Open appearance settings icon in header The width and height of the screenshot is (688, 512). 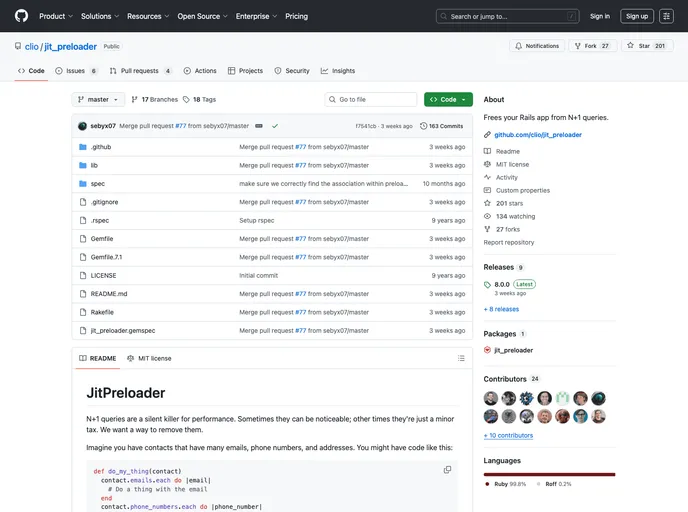[666, 16]
